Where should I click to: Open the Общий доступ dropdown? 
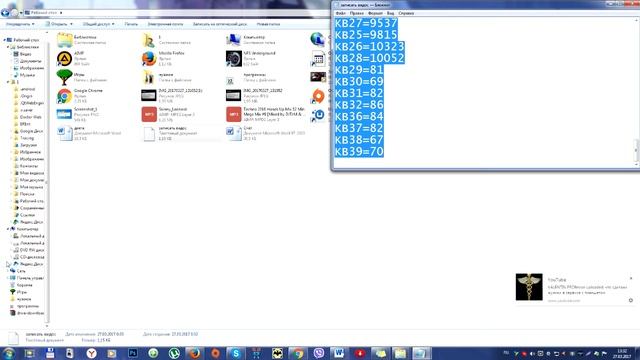click(x=98, y=24)
